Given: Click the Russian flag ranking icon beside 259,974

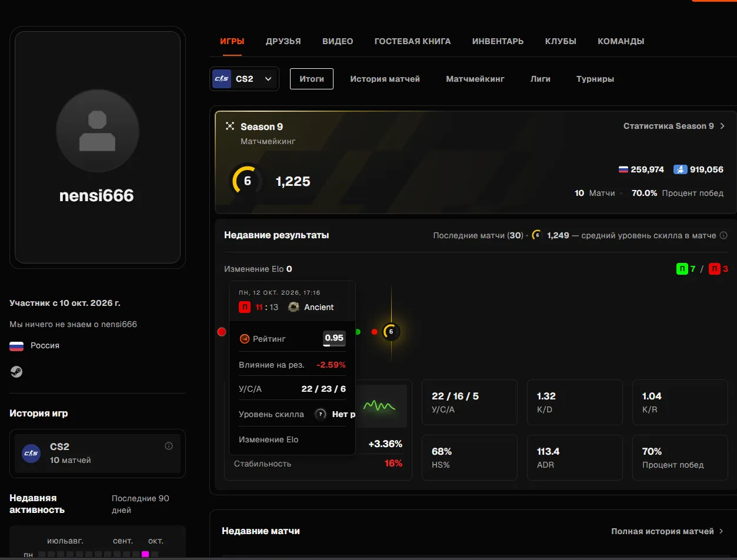Looking at the screenshot, I should (623, 169).
